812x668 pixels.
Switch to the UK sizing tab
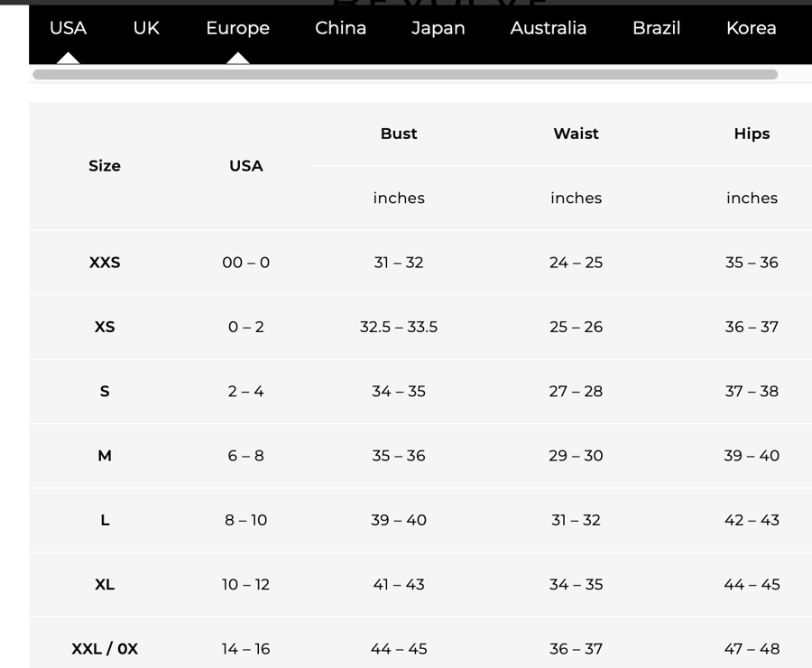coord(146,28)
